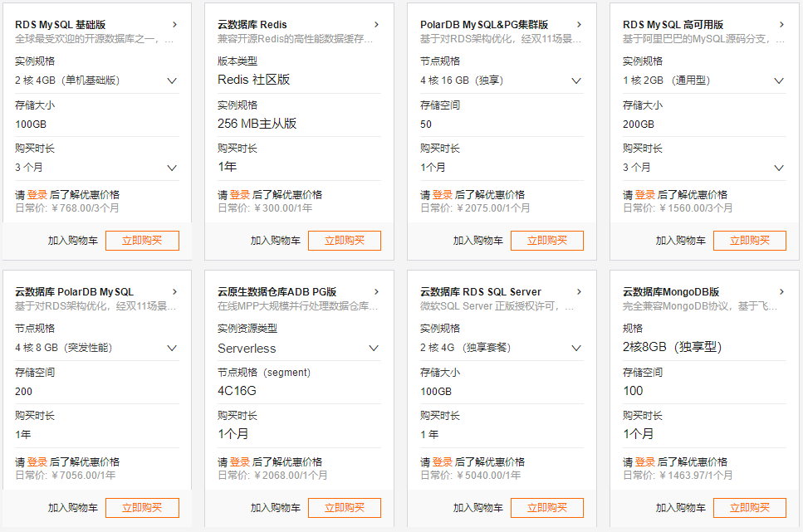
Task: Click arrow icon beside RDS MySQL 高可用版
Action: pyautogui.click(x=782, y=25)
